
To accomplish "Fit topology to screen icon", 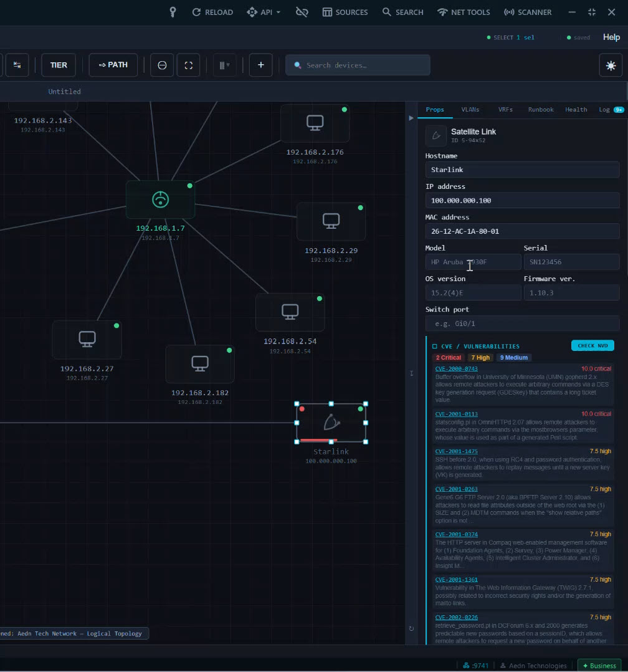I will (189, 65).
